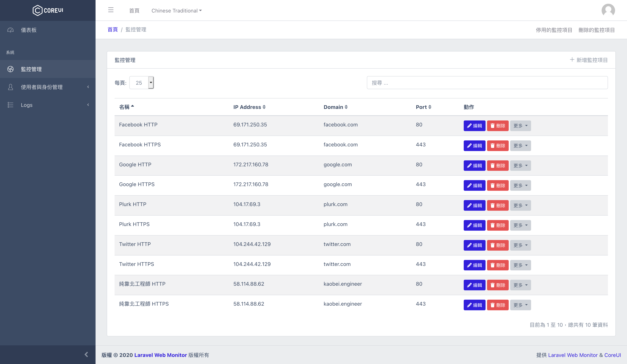Image resolution: width=627 pixels, height=364 pixels.
Task: Click 刪除 button for Twitter HTTP
Action: coord(498,245)
